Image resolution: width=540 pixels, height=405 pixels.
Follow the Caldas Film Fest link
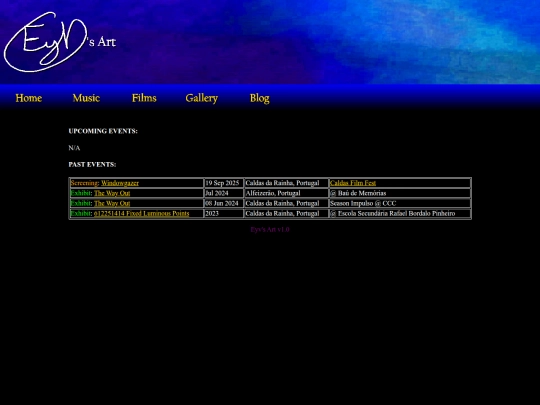tap(353, 183)
